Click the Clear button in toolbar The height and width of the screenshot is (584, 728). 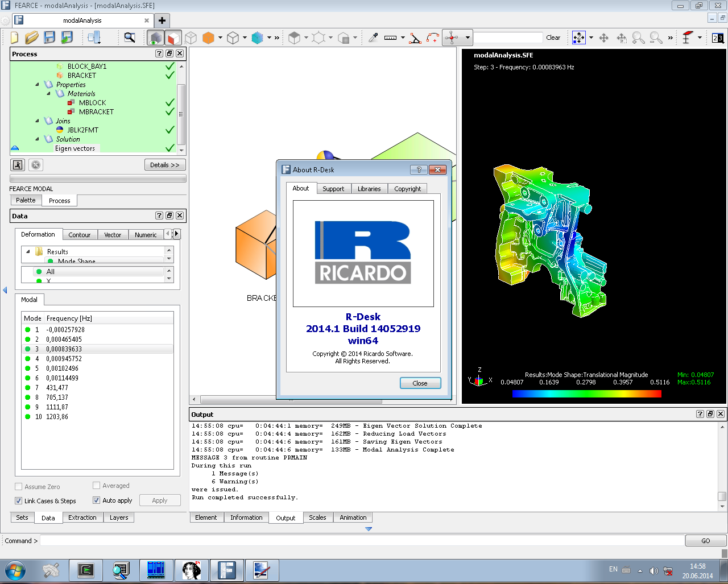click(x=553, y=38)
